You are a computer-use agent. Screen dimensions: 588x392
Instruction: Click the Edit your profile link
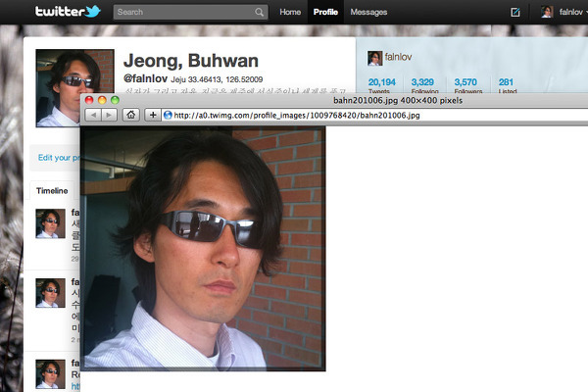point(59,158)
